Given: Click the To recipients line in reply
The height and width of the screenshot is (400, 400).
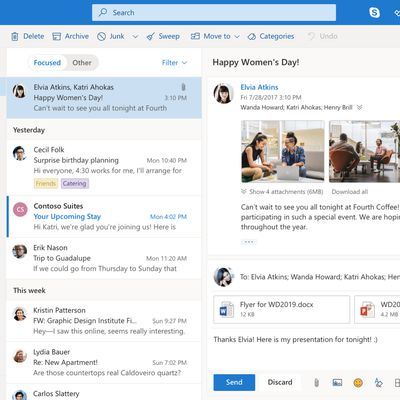Looking at the screenshot, I should click(319, 277).
